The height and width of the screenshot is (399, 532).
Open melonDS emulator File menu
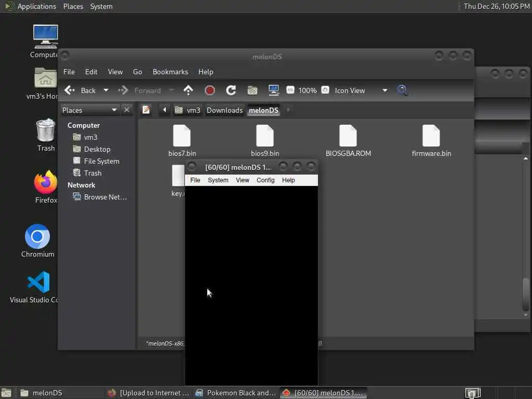pyautogui.click(x=195, y=180)
